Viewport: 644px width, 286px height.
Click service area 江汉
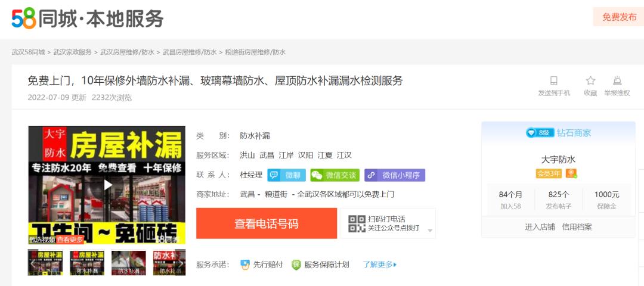(344, 156)
